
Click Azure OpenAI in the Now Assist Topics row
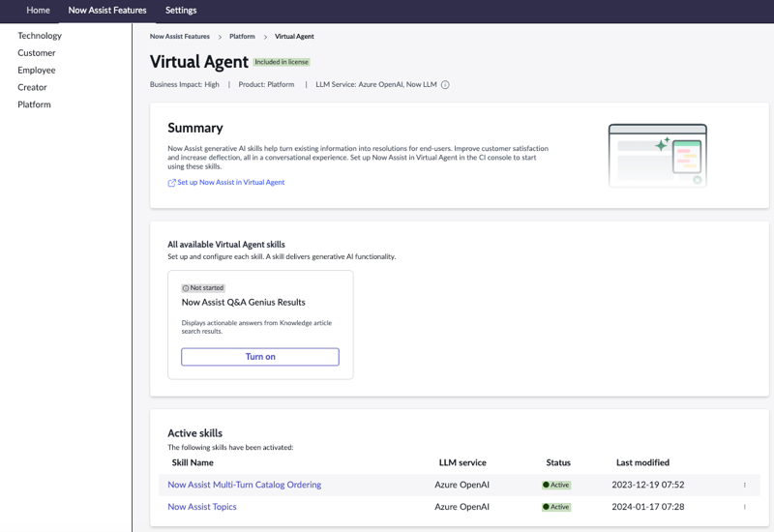462,507
